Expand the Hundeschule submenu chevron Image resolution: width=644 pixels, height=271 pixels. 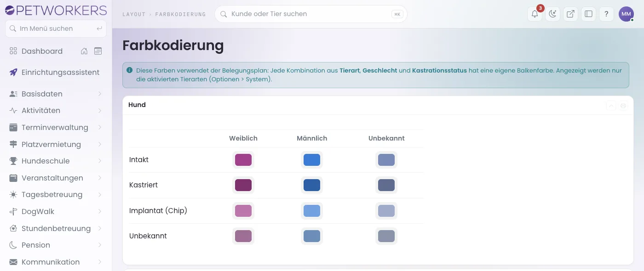click(100, 161)
